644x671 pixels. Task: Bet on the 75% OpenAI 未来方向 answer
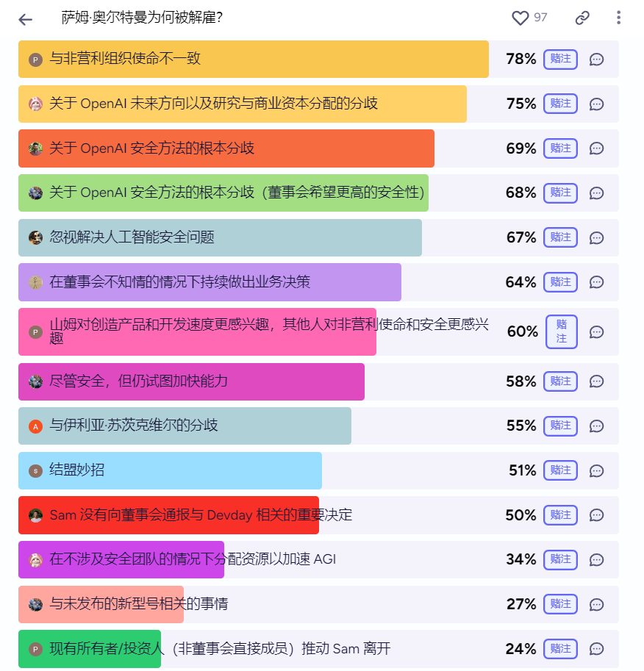[560, 104]
